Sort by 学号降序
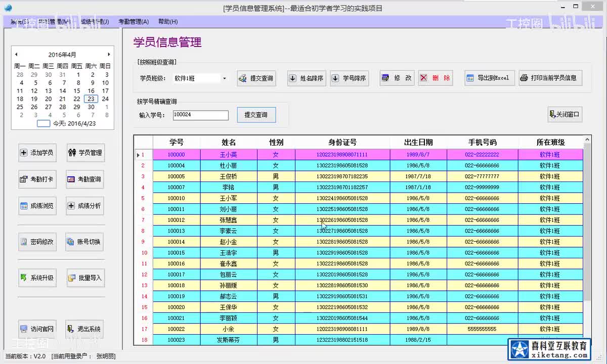This screenshot has width=607, height=364. coord(349,78)
